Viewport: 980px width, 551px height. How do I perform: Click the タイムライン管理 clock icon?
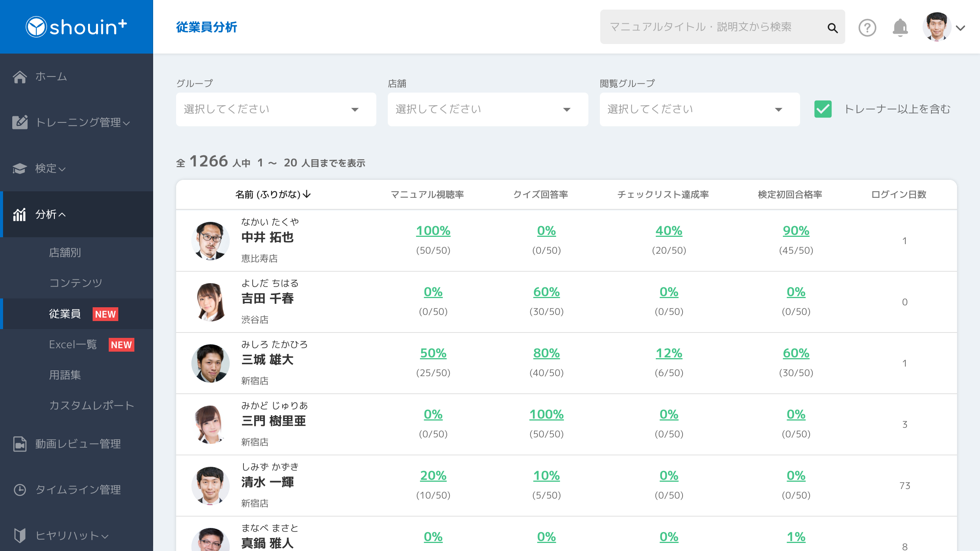(x=20, y=490)
